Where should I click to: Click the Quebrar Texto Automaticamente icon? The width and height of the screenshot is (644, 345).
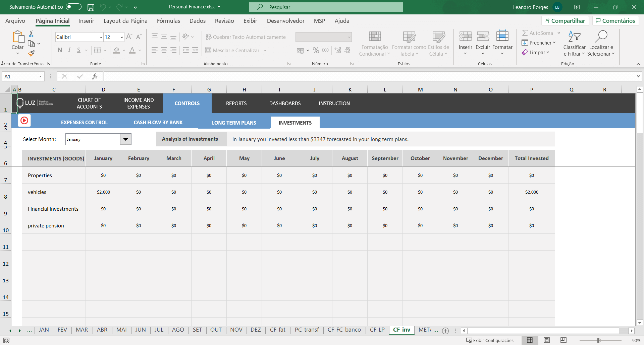coord(208,37)
